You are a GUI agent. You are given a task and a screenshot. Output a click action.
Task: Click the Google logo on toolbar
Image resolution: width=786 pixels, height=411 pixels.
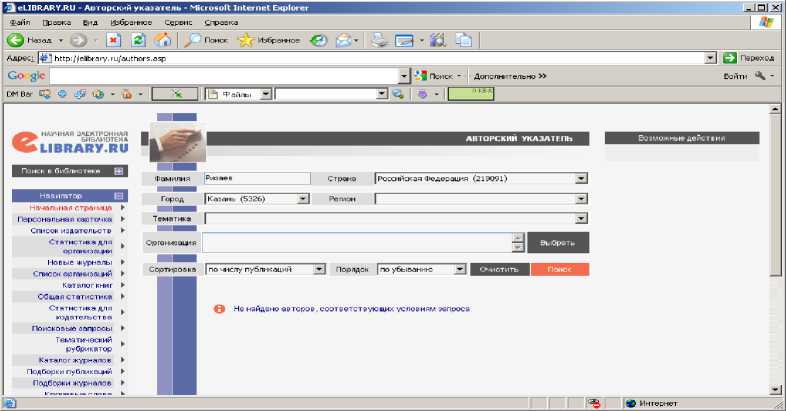point(26,76)
